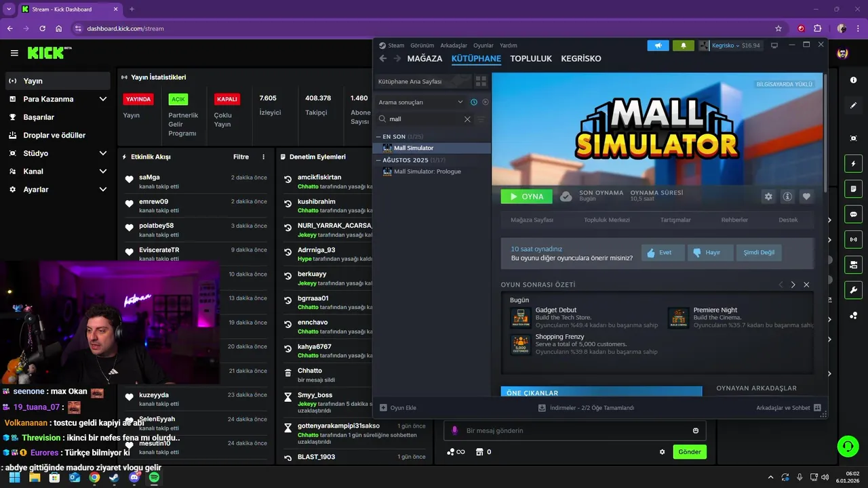The width and height of the screenshot is (868, 488).
Task: Click the green Kick support headset button
Action: 848,446
